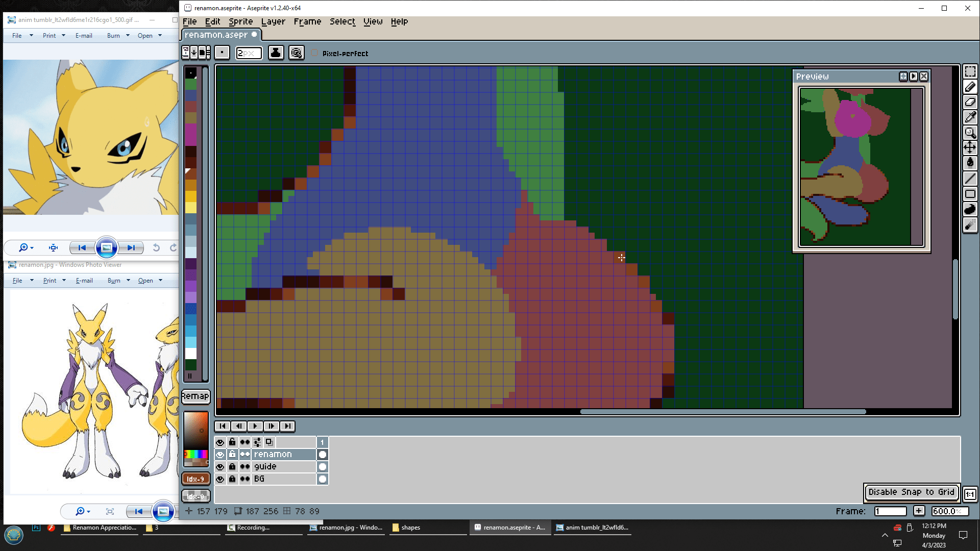980x551 pixels.
Task: Open the Layer menu
Action: [273, 21]
